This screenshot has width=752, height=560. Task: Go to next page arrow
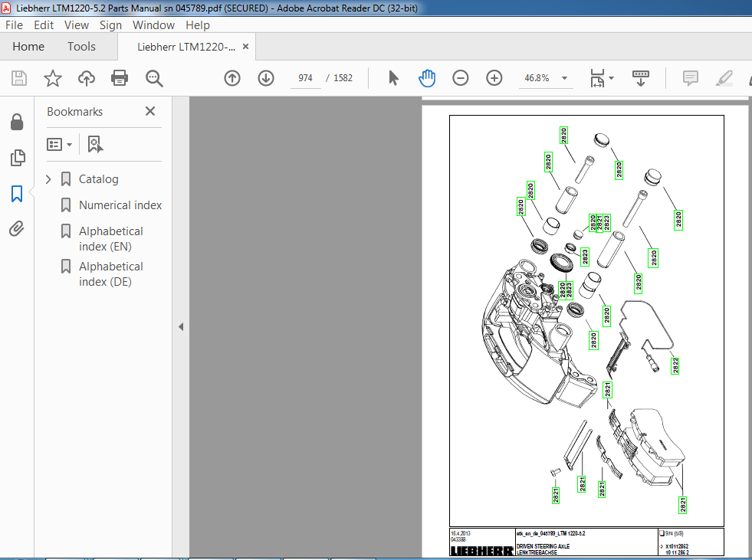tap(266, 78)
